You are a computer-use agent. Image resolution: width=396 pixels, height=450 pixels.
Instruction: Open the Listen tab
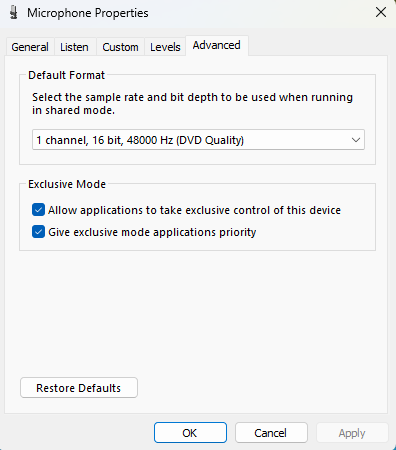click(74, 47)
